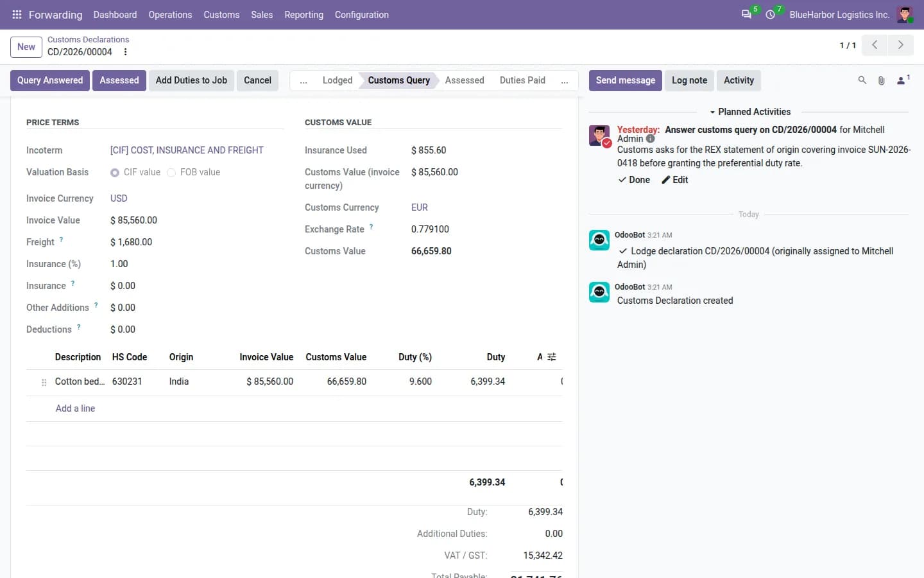Open the Operations menu
Viewport: 924px width, 578px height.
(x=170, y=15)
